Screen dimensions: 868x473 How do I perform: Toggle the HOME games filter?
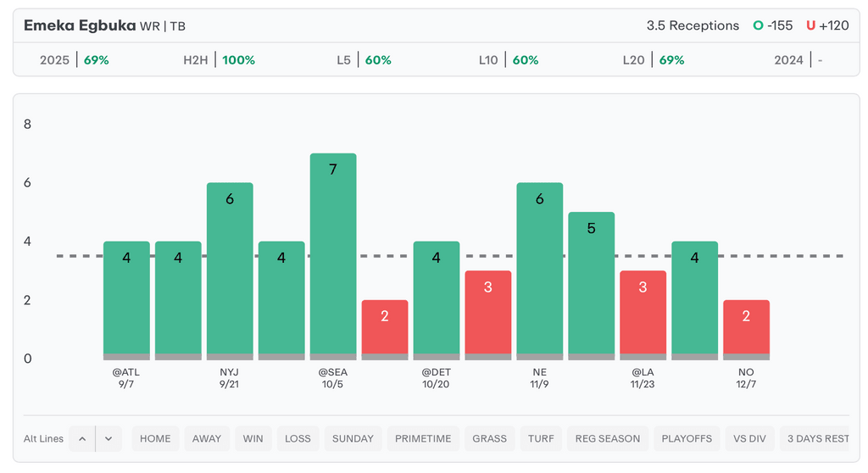click(155, 438)
